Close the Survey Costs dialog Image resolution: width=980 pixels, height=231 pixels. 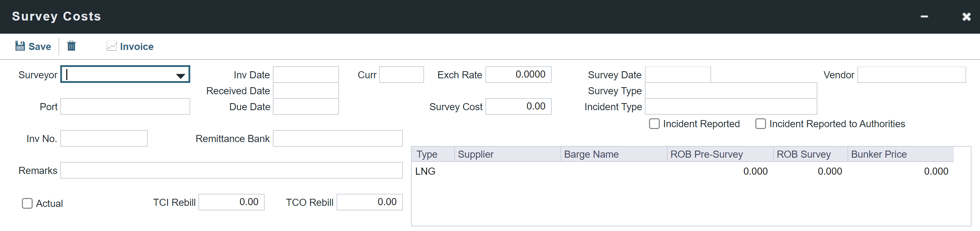pos(966,17)
